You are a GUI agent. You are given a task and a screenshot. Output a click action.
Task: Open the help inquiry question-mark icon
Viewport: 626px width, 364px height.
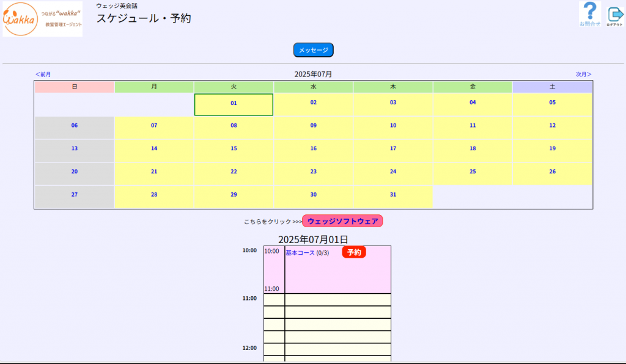click(590, 15)
